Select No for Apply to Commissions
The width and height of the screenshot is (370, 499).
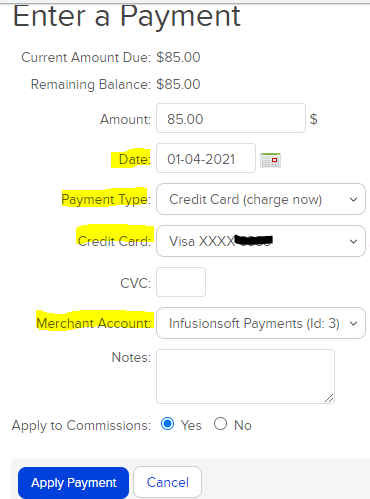click(x=221, y=424)
